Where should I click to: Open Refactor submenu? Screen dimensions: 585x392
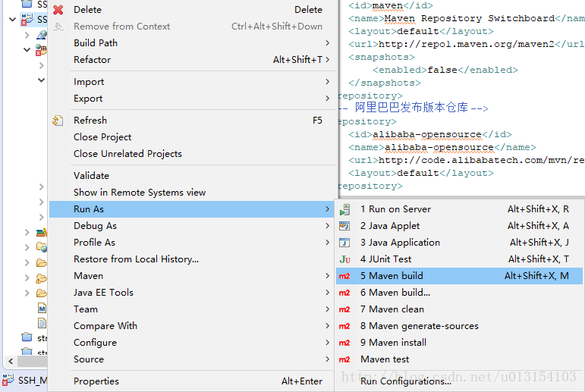(x=193, y=60)
